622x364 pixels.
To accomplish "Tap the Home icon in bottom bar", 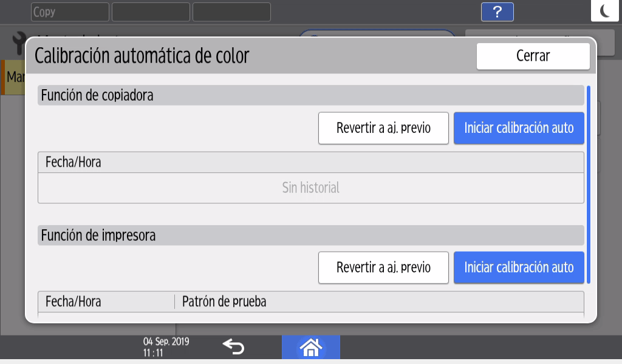I will point(310,348).
